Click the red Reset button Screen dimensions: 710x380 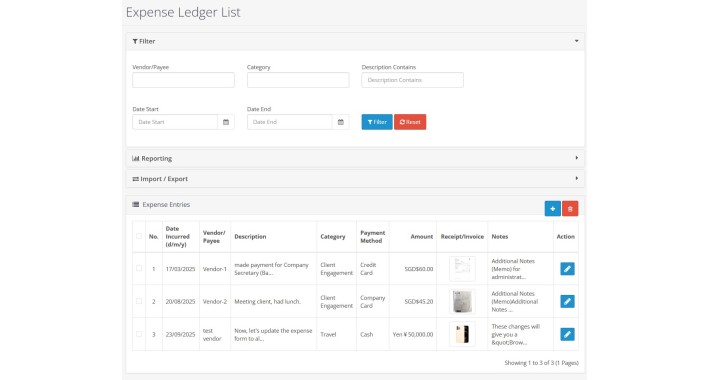pyautogui.click(x=410, y=122)
